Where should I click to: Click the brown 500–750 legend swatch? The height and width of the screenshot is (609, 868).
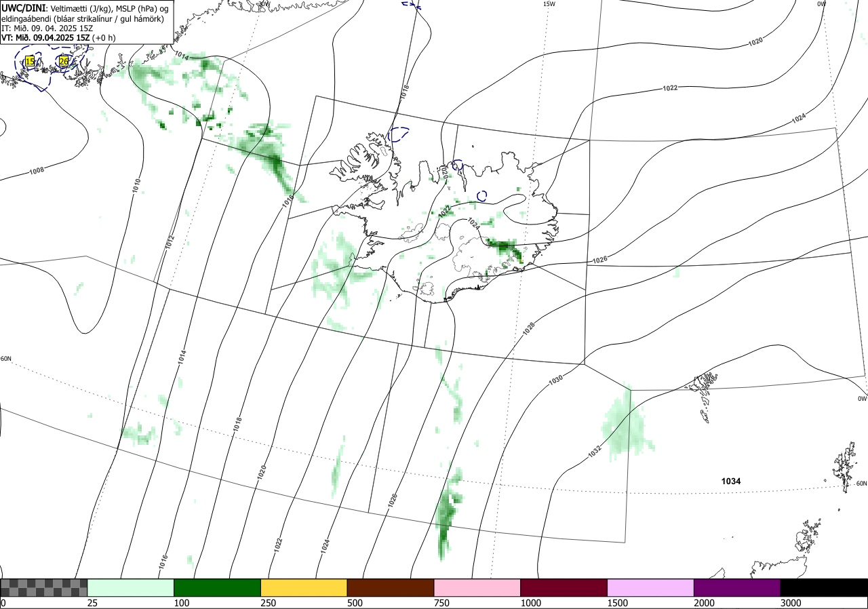[x=391, y=587]
